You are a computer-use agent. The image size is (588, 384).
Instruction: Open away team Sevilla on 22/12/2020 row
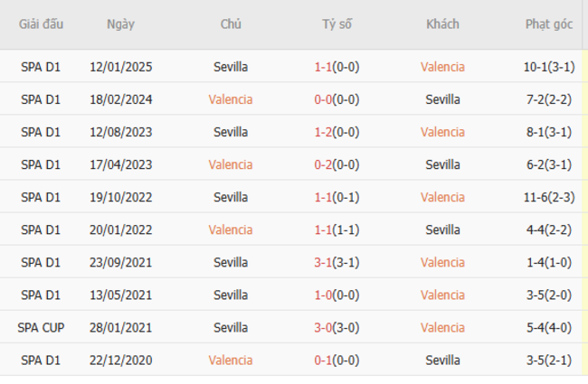(x=442, y=360)
